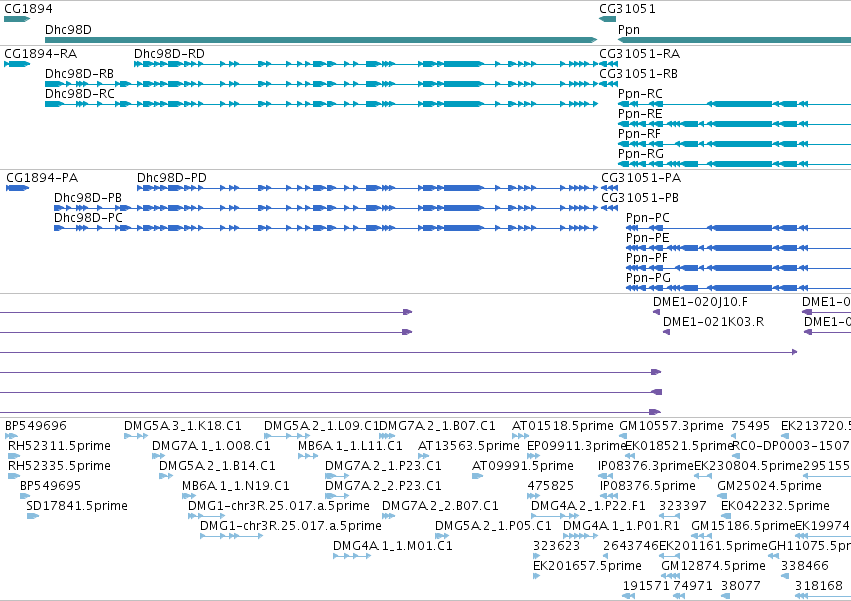
Task: Select the Dhc98D gene label
Action: 68,29
